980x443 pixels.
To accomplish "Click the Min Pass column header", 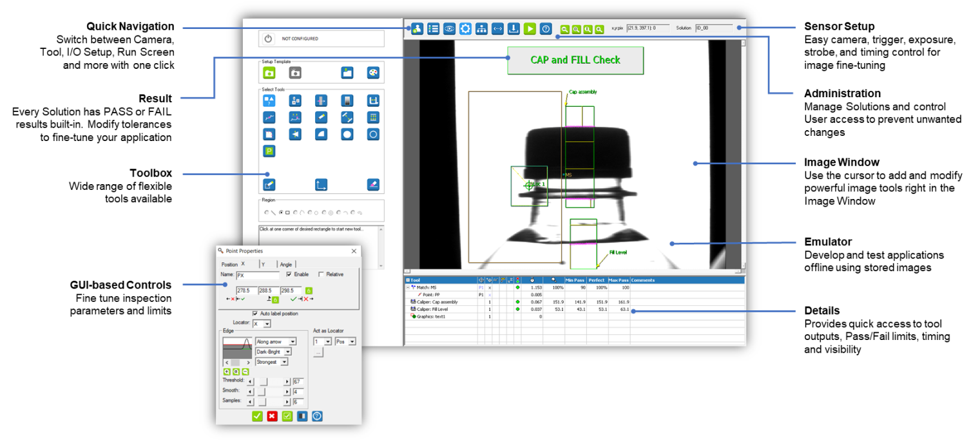I will click(x=575, y=280).
